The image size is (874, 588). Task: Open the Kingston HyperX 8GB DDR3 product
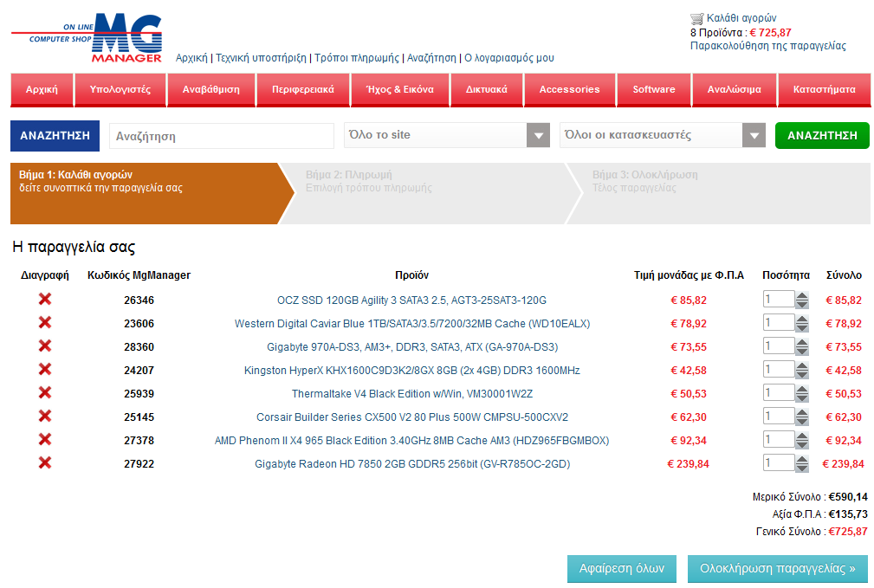tap(412, 371)
